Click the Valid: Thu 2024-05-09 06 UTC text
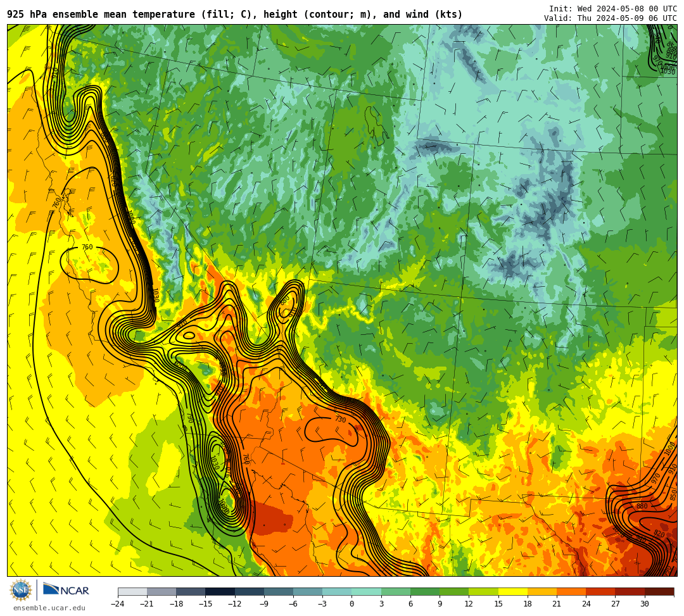The image size is (684, 616). (611, 18)
